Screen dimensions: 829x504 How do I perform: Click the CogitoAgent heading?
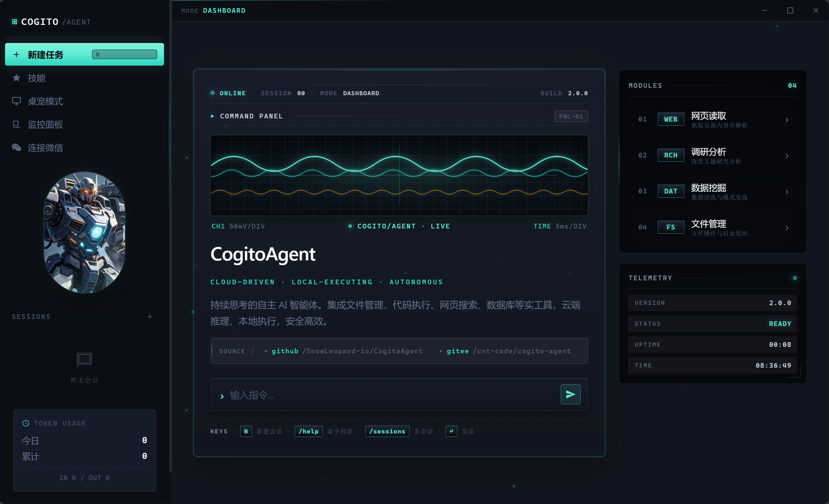click(x=263, y=254)
